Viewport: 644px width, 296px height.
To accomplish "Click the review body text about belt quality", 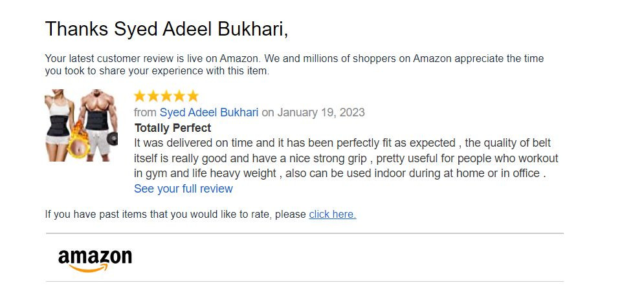I will (x=343, y=158).
